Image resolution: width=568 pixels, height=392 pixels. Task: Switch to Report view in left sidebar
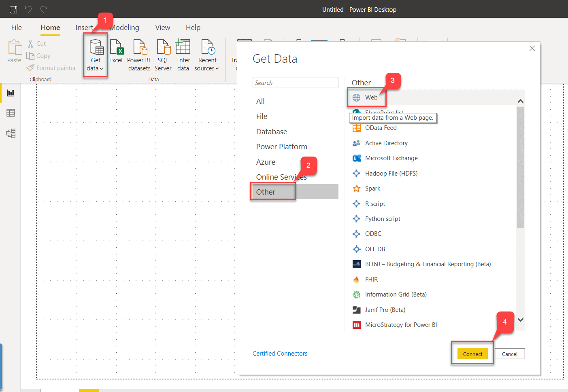coord(11,93)
